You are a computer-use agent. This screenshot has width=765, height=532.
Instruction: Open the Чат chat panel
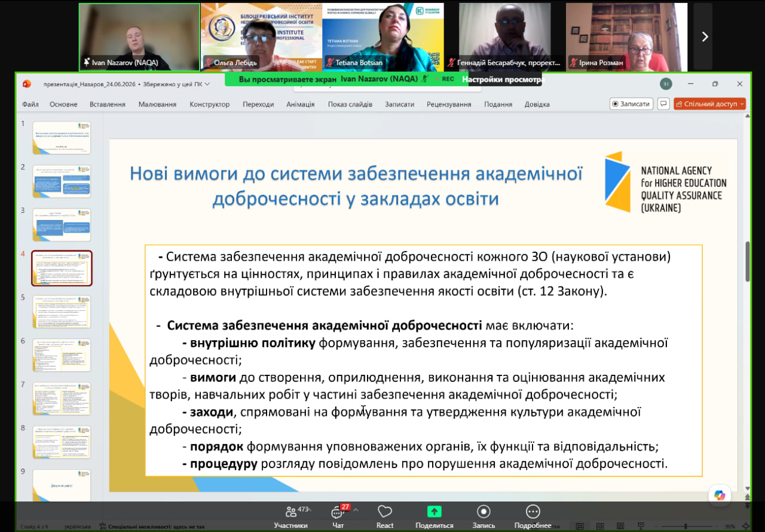[338, 517]
